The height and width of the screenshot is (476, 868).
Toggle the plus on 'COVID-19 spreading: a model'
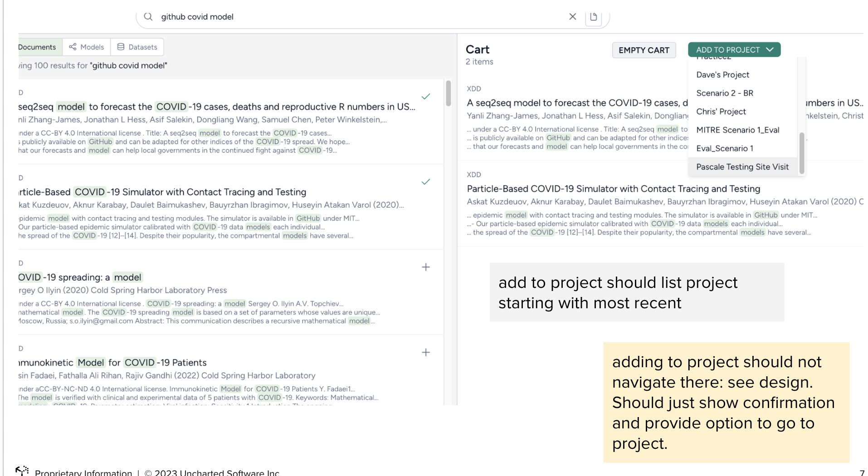pos(425,267)
